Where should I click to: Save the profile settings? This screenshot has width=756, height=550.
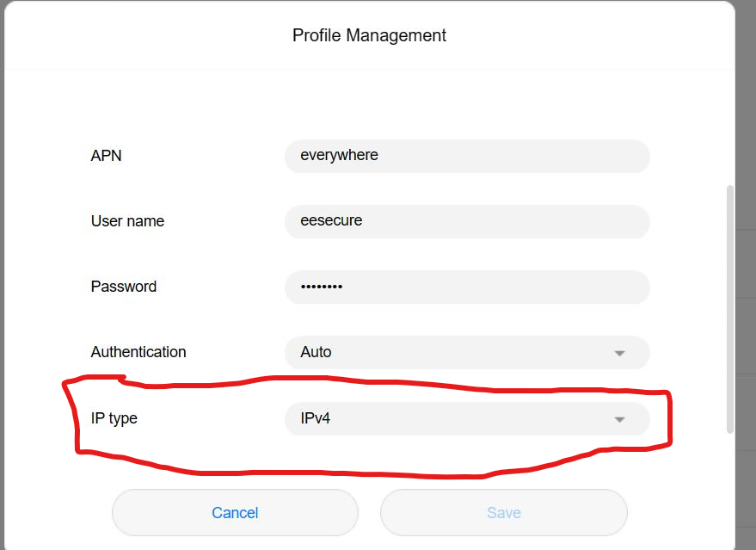(504, 512)
